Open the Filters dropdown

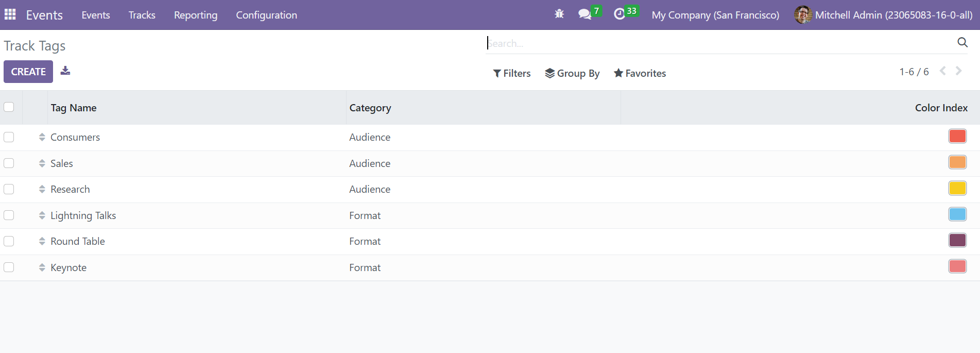click(x=512, y=73)
